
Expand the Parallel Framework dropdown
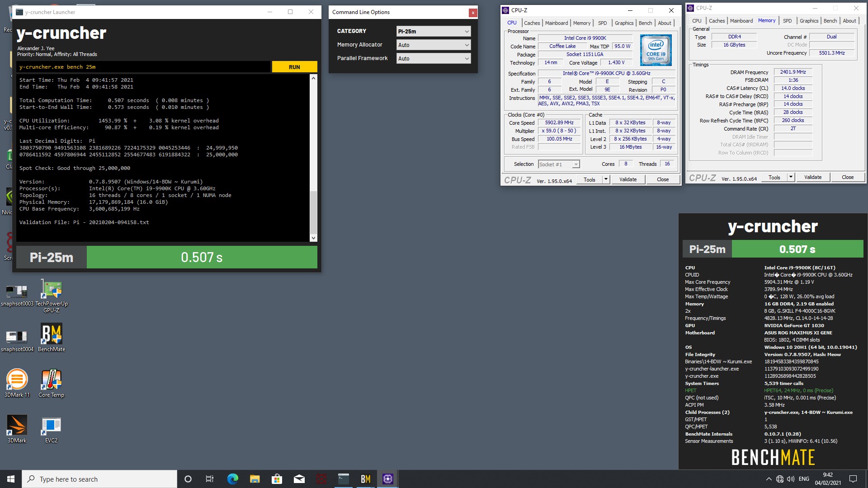tap(434, 58)
